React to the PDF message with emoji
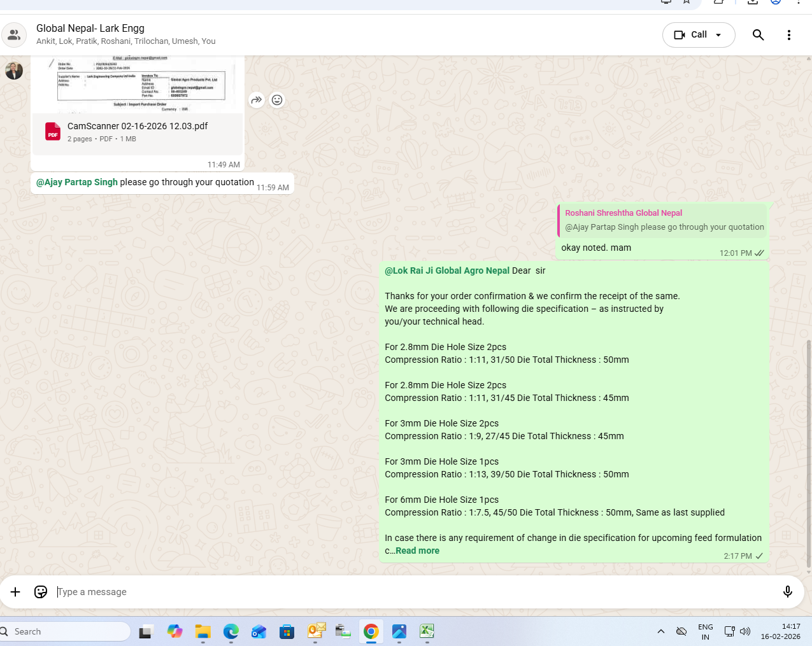The height and width of the screenshot is (646, 812). 277,100
